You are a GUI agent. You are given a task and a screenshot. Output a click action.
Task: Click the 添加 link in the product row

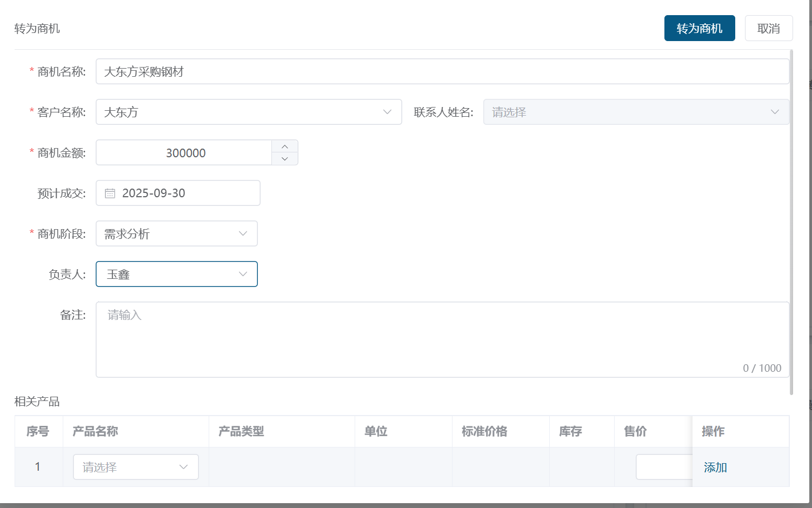(715, 467)
